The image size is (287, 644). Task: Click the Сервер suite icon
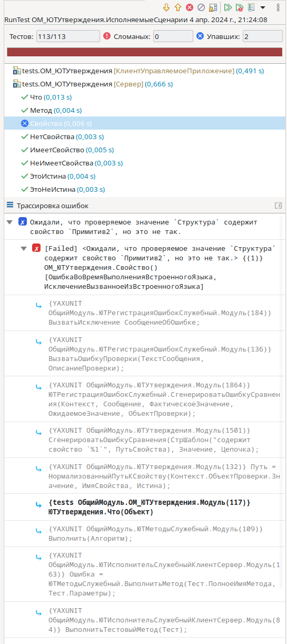[x=16, y=84]
